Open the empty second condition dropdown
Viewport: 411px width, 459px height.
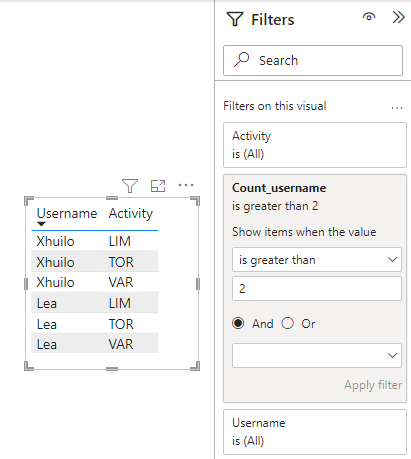point(317,355)
